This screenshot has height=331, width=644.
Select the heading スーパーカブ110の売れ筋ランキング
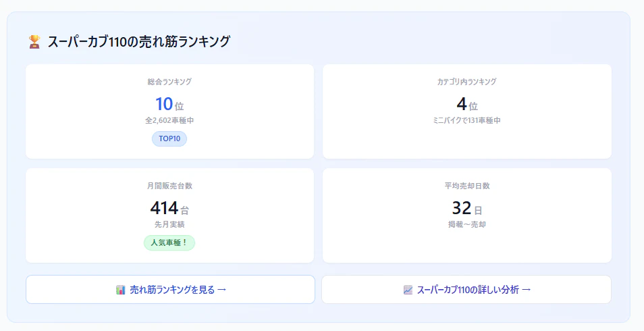[139, 41]
